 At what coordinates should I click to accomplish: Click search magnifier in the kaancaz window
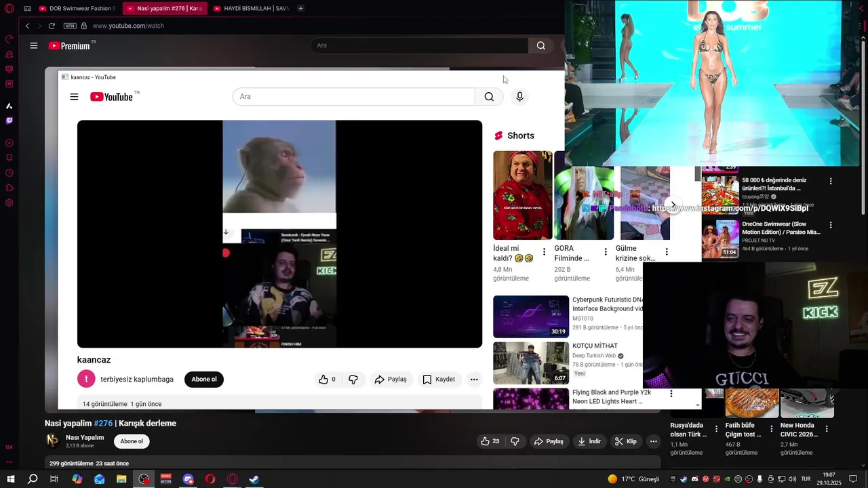(x=489, y=96)
